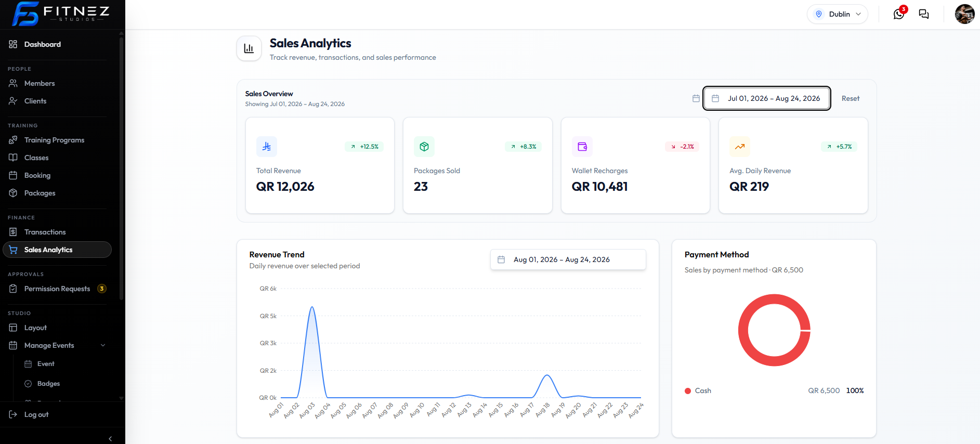Open WhatsApp notifications icon with badge
980x444 pixels.
pos(899,14)
